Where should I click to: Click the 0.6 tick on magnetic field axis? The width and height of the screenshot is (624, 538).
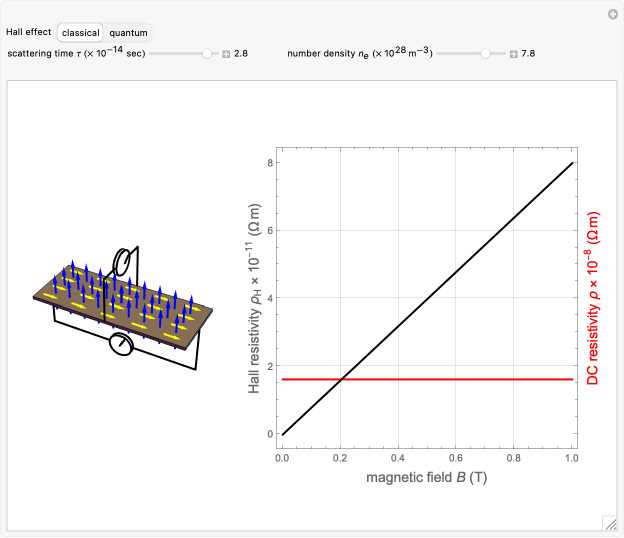coord(456,458)
